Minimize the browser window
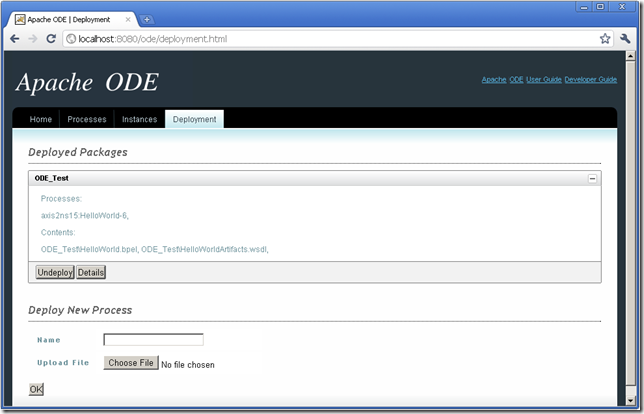The image size is (644, 414). click(x=584, y=7)
